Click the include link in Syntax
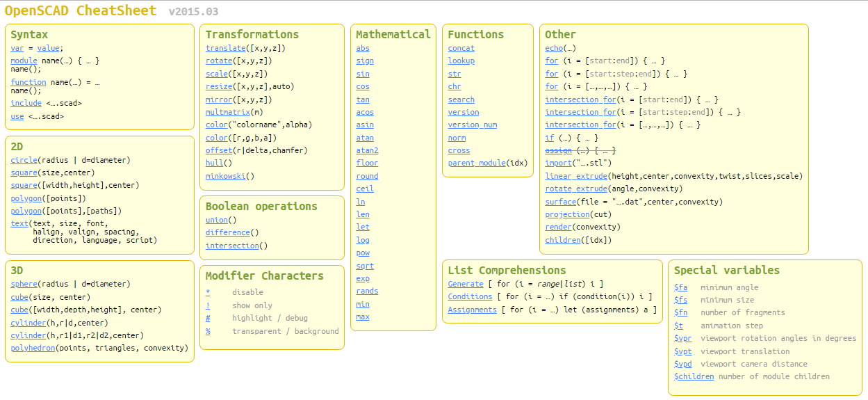This screenshot has width=868, height=400. [x=26, y=103]
